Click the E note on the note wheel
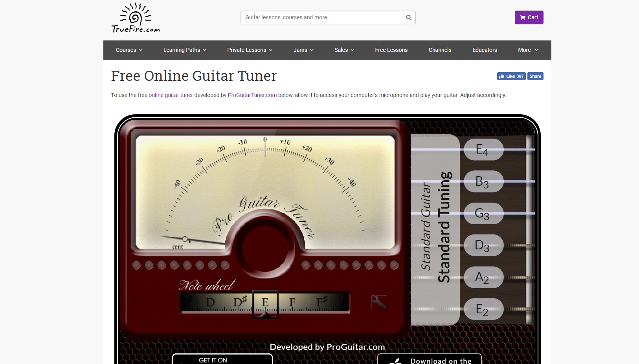Screen dimensions: 639x364 265,302
